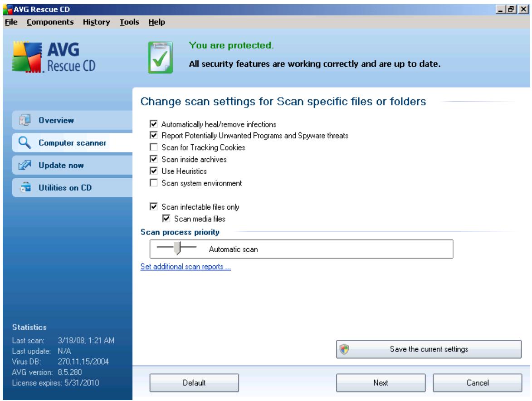Open the Components menu
532x401 pixels.
pyautogui.click(x=50, y=22)
